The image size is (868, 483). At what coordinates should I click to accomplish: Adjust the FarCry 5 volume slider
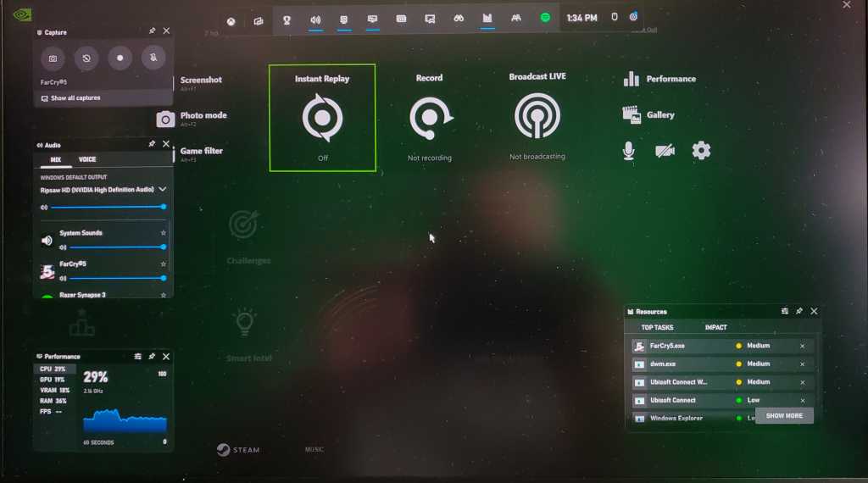[x=117, y=278]
